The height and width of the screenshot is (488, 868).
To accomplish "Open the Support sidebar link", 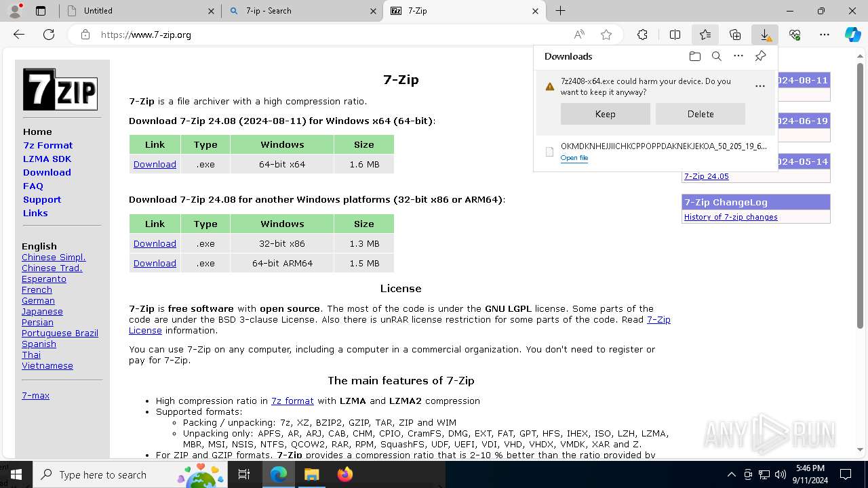I will (x=42, y=199).
